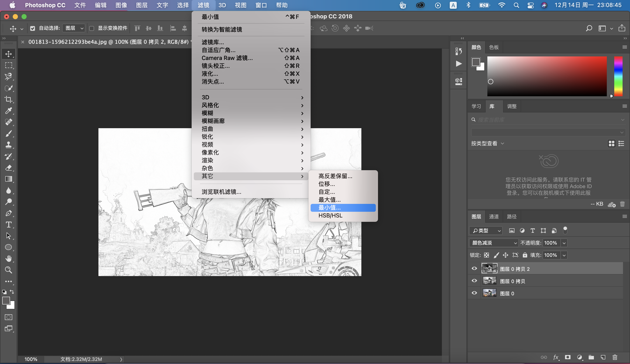Choose 转换为智能滤镜 menu item

tap(251, 30)
